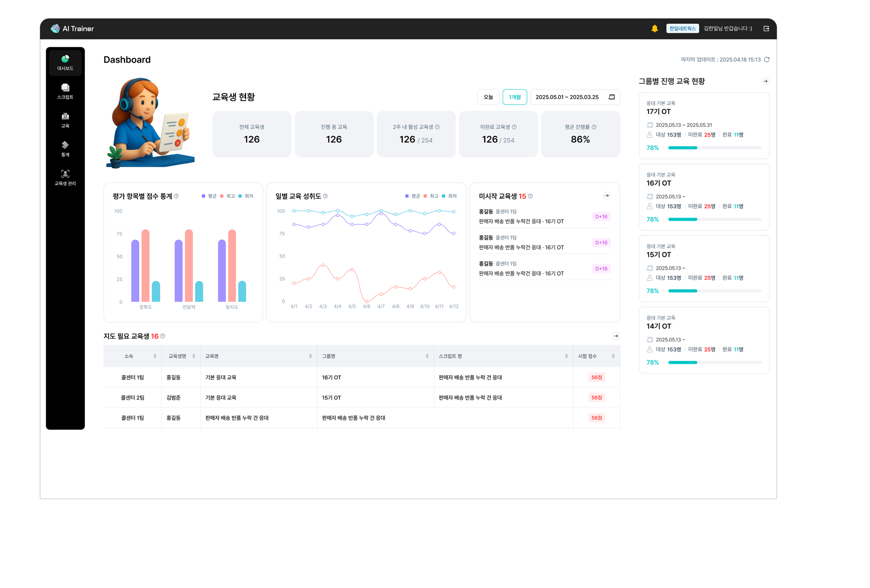Refresh the last update timestamp

pos(766,60)
